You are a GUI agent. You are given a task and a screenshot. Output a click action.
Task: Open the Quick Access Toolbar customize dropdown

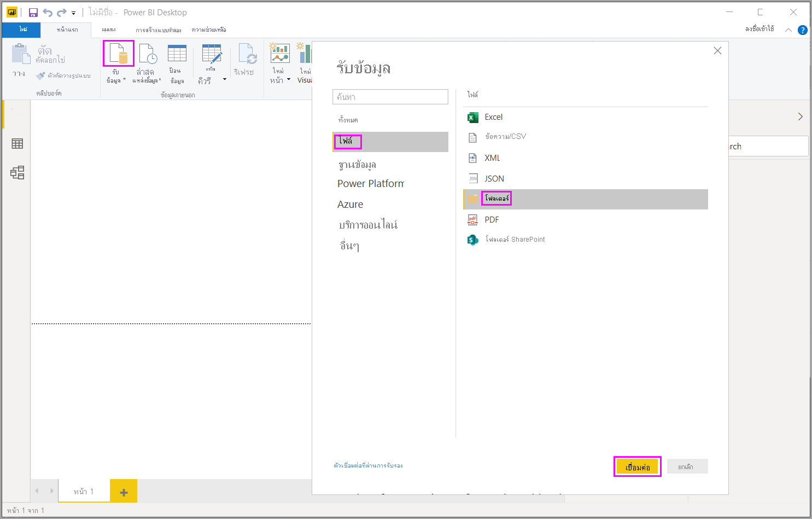pos(73,13)
